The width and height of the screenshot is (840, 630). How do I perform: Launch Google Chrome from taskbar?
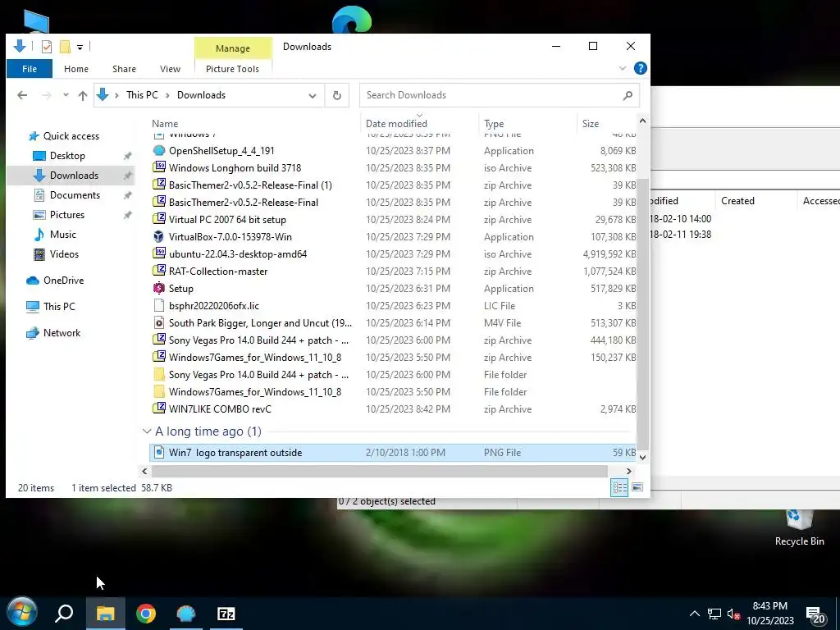click(146, 614)
